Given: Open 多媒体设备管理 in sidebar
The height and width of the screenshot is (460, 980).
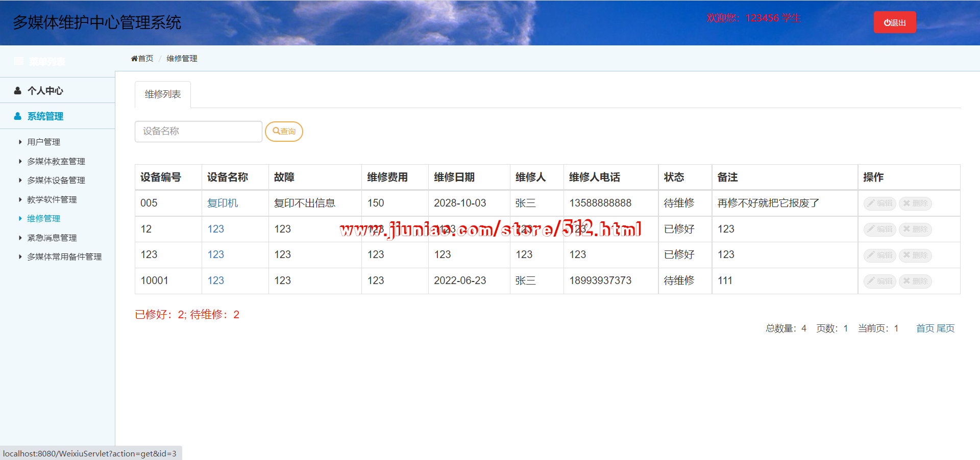Looking at the screenshot, I should pos(56,180).
